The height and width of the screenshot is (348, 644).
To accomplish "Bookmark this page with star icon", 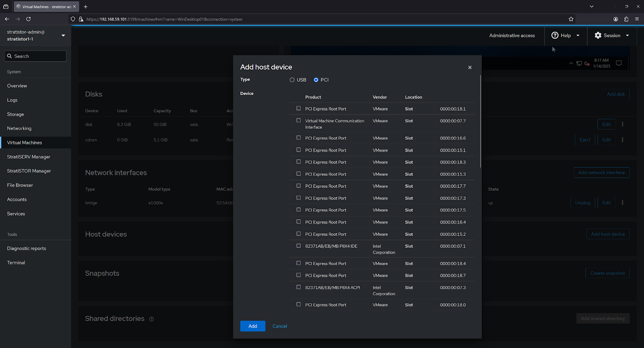I will pos(571,19).
